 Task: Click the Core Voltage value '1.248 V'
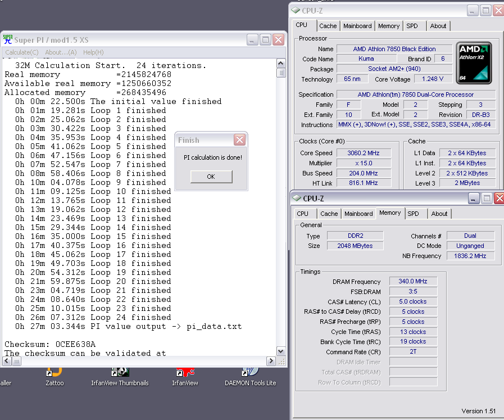point(433,79)
